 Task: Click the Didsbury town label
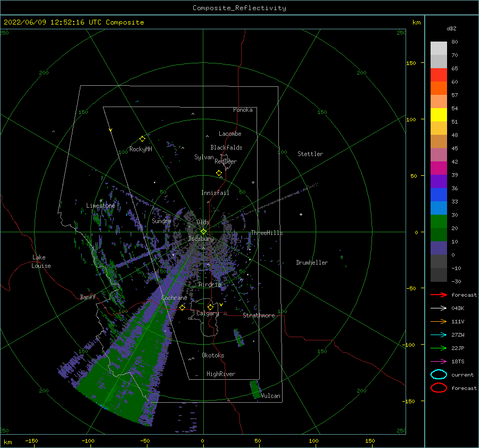[x=201, y=239]
